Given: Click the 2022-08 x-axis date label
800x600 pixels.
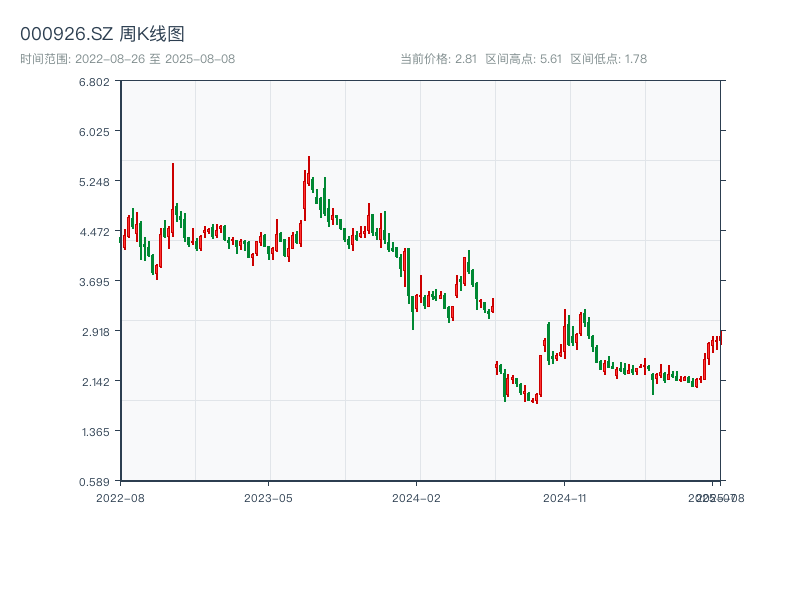Looking at the screenshot, I should 120,497.
